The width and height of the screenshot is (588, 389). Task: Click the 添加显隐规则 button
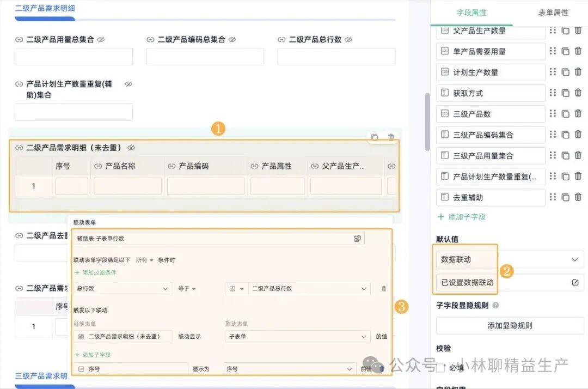tap(510, 326)
